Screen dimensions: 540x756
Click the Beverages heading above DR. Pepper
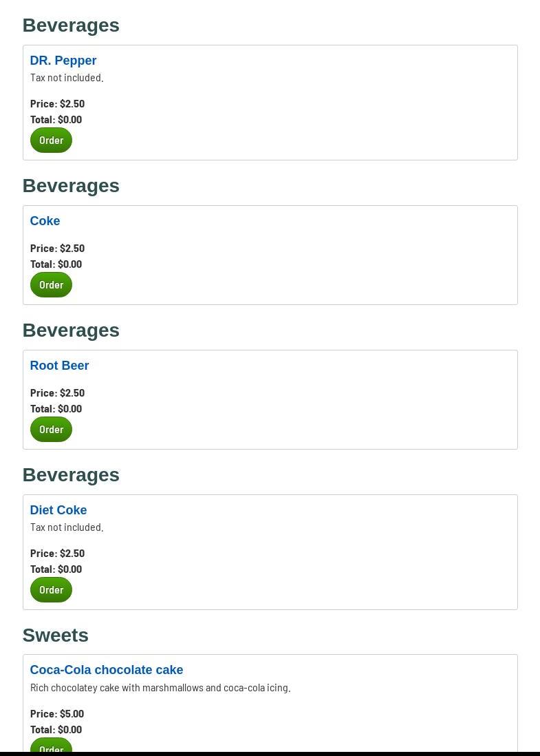coord(71,25)
